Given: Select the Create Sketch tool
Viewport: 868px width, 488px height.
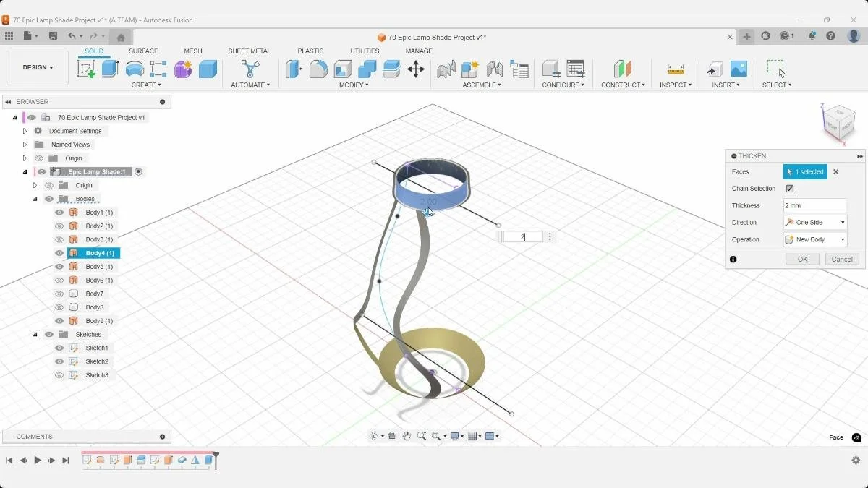Looking at the screenshot, I should [x=86, y=69].
